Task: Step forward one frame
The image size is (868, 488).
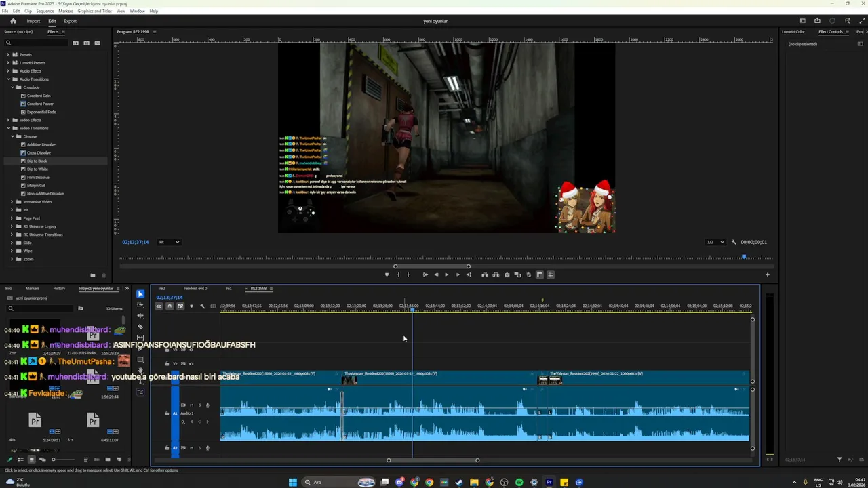Action: [x=457, y=274]
